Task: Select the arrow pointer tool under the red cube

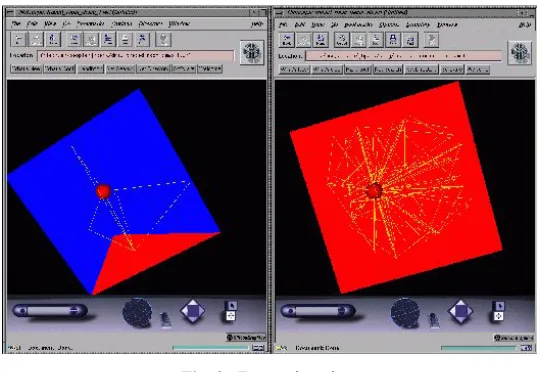Action: click(498, 306)
